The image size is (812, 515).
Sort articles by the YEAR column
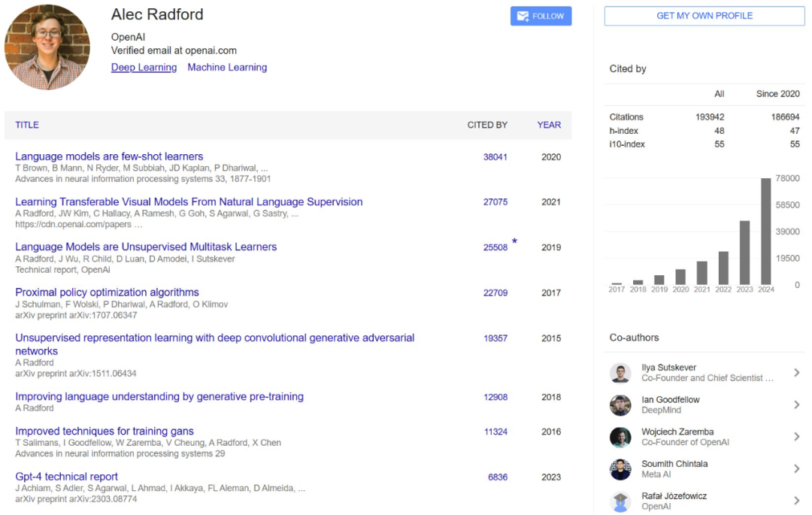[x=548, y=125]
